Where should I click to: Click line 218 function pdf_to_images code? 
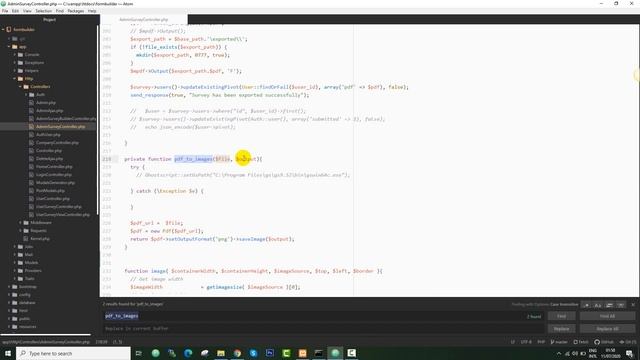tap(193, 159)
